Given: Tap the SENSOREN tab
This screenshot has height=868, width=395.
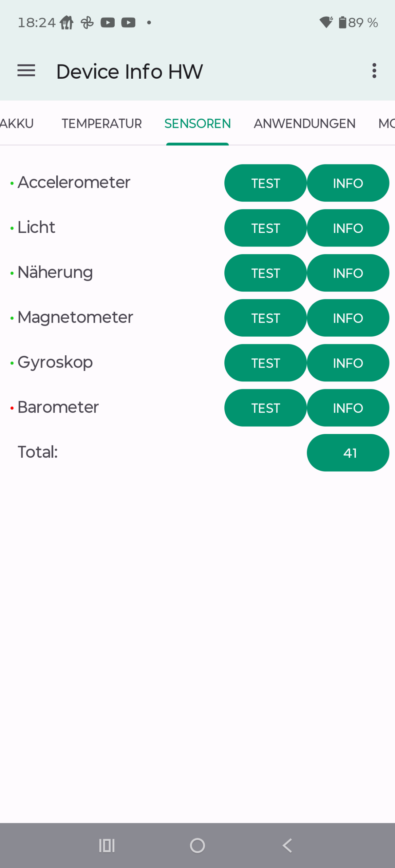Looking at the screenshot, I should pyautogui.click(x=197, y=123).
